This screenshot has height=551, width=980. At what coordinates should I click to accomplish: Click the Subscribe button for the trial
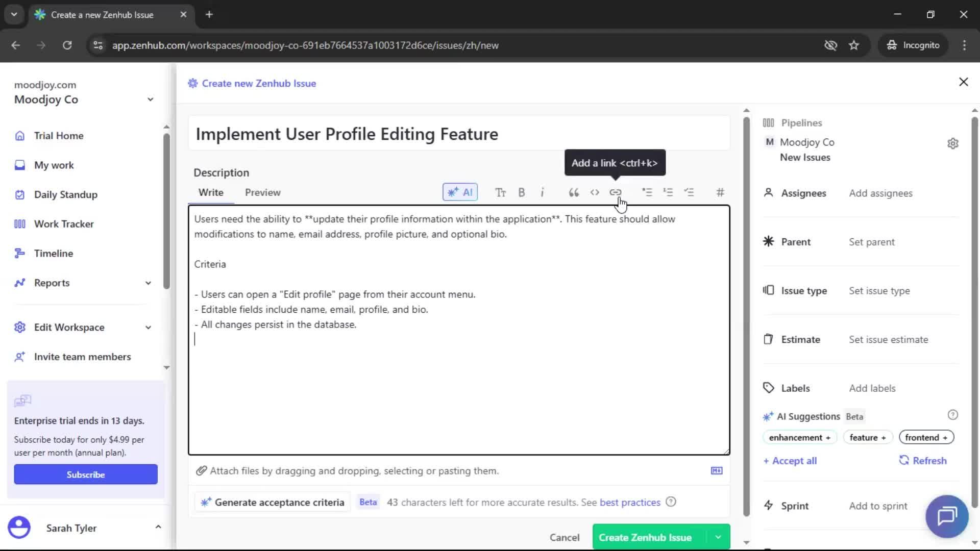[x=85, y=474]
